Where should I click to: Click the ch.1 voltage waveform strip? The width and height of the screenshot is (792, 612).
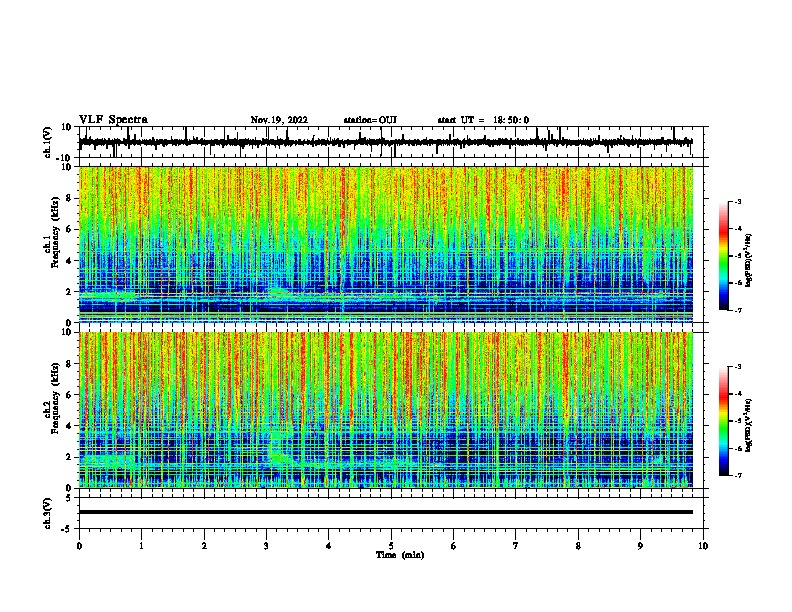point(386,142)
